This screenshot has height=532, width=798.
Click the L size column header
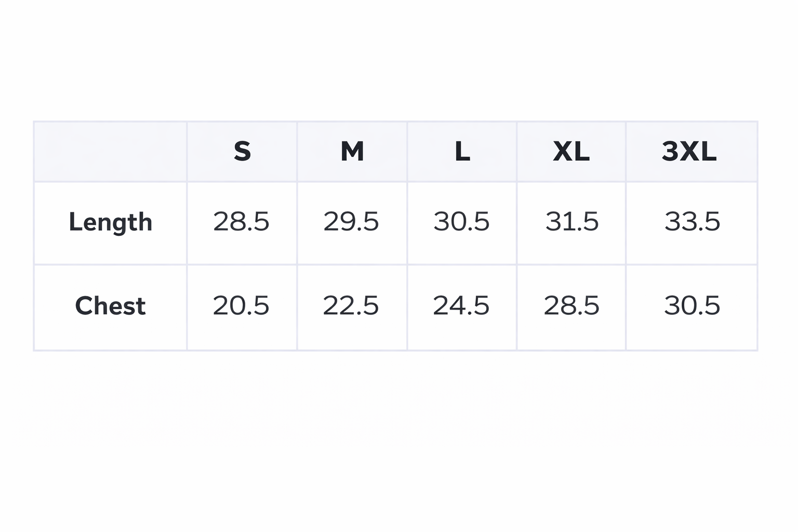point(462,152)
